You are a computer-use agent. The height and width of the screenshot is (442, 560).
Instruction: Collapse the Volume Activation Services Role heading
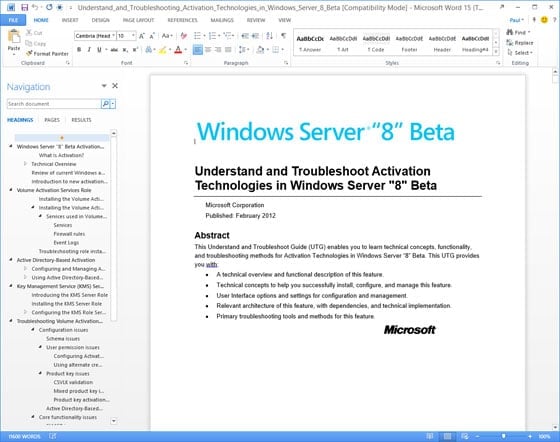[x=11, y=190]
